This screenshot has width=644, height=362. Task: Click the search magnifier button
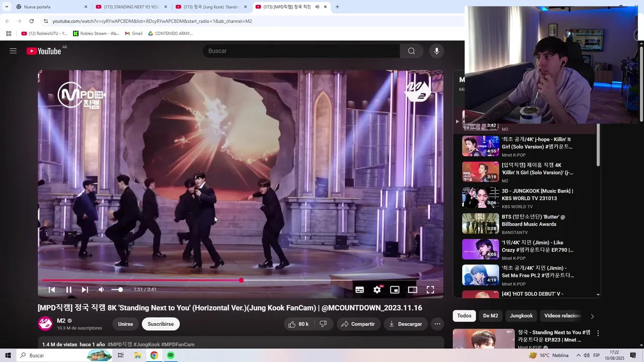pos(412,51)
